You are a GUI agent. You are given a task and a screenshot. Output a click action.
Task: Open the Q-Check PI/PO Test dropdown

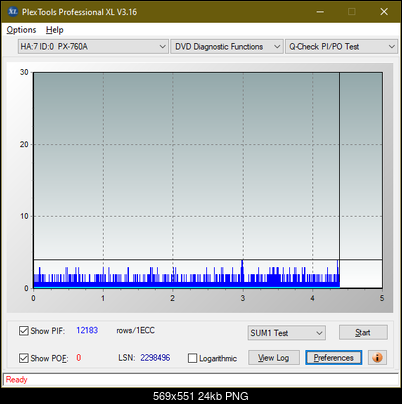click(x=341, y=47)
